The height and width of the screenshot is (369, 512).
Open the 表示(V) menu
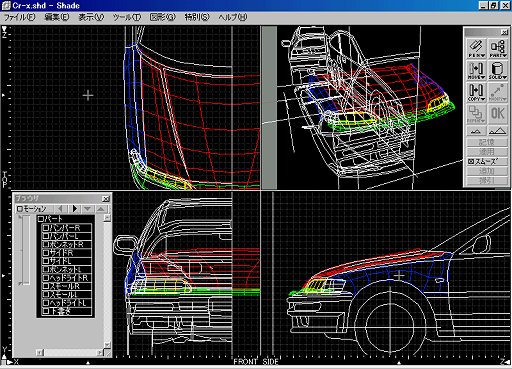coord(91,17)
